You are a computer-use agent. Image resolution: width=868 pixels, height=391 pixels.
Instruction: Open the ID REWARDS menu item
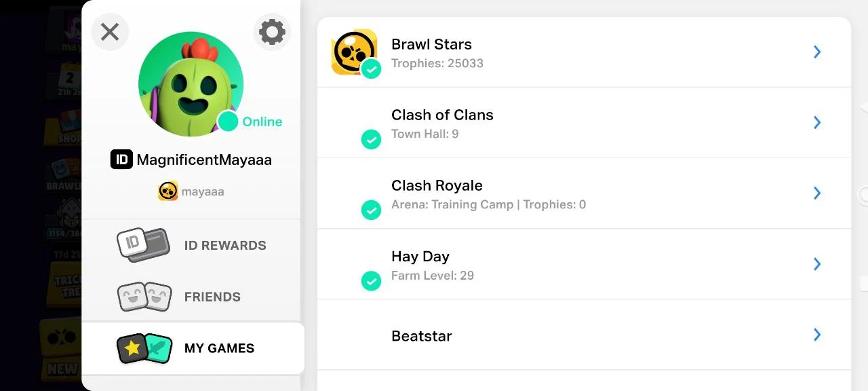click(x=225, y=246)
